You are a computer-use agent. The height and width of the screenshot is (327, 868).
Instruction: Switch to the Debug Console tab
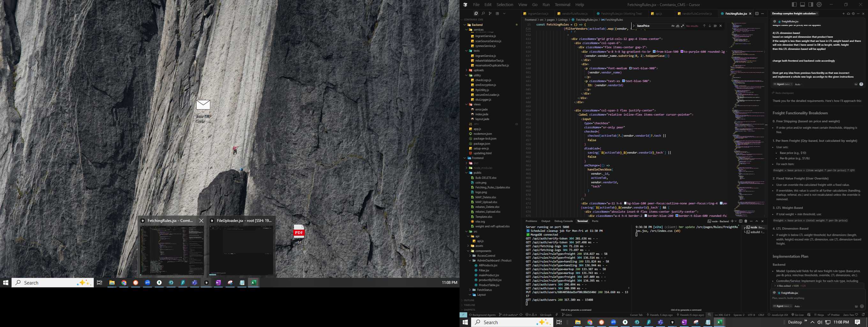(x=563, y=221)
